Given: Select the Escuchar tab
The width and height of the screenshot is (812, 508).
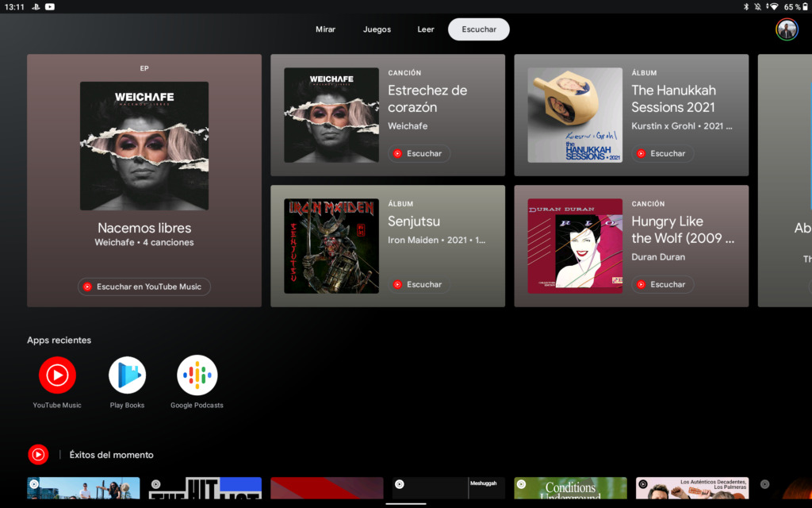Looking at the screenshot, I should coord(479,29).
